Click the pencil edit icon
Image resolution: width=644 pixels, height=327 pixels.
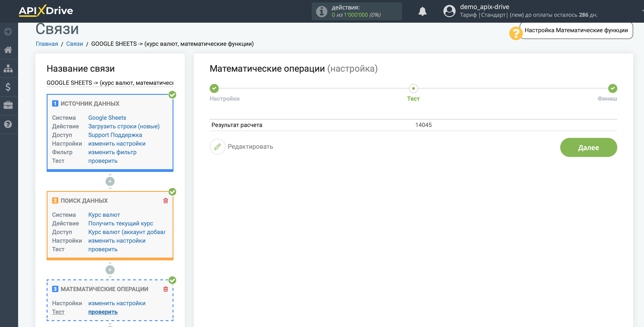(218, 147)
